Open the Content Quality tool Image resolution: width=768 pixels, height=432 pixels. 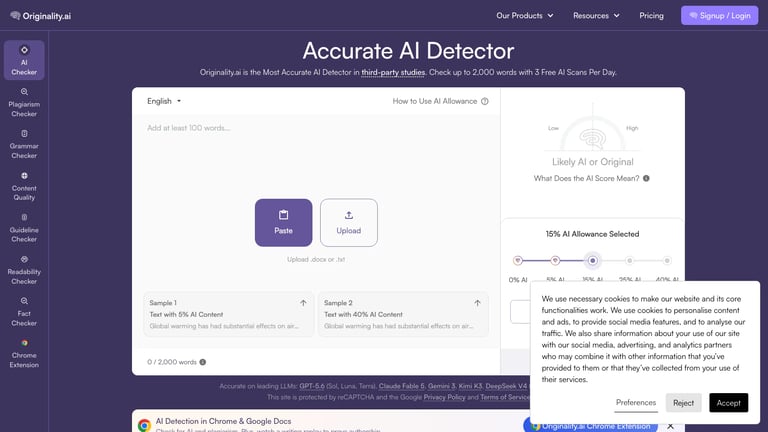point(24,186)
